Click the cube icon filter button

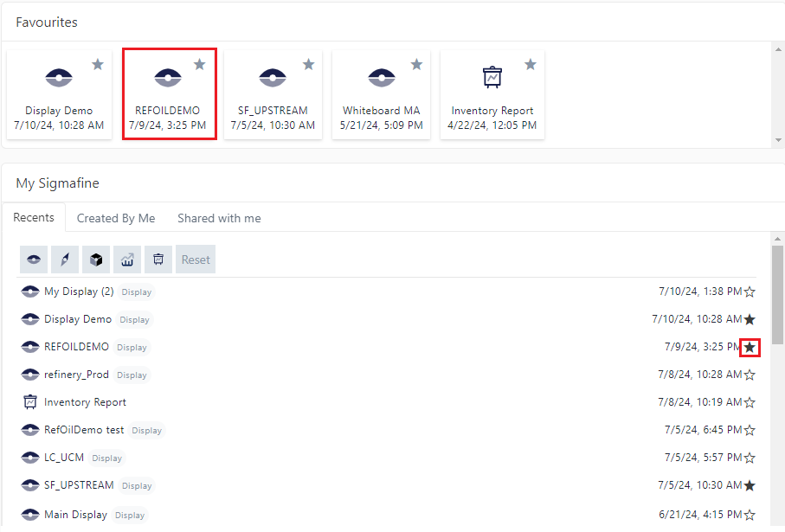(x=96, y=260)
